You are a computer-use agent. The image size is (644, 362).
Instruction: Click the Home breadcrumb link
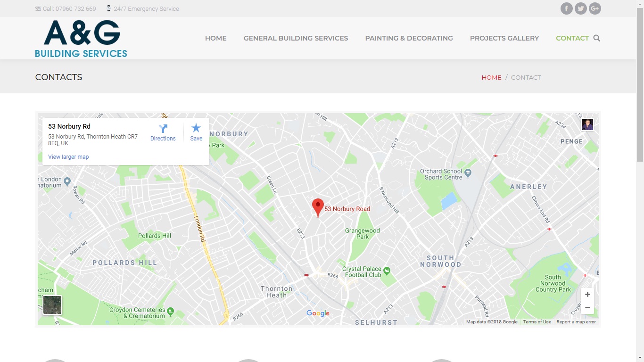click(491, 77)
